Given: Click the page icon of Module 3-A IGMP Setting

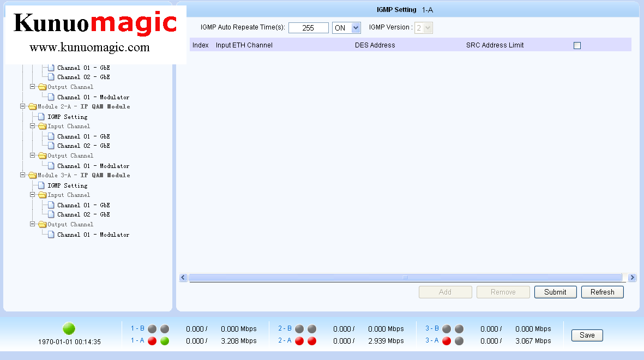Looking at the screenshot, I should 41,185.
